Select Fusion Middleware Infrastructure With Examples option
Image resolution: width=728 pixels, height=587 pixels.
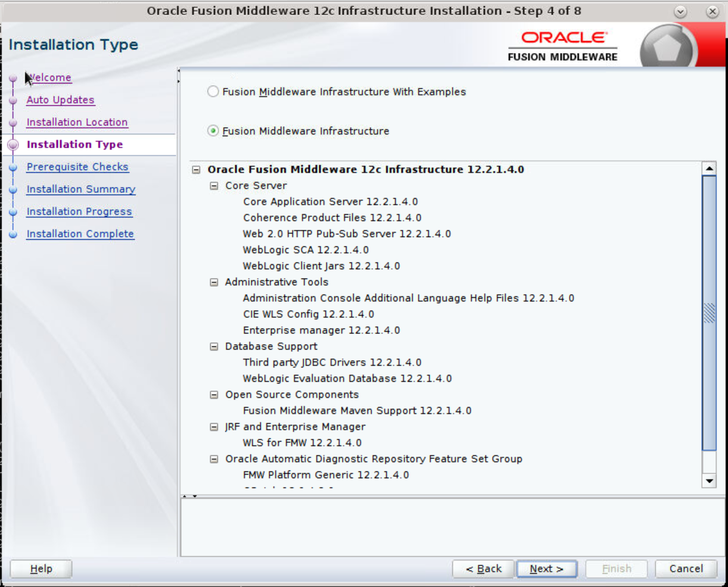[x=213, y=92]
